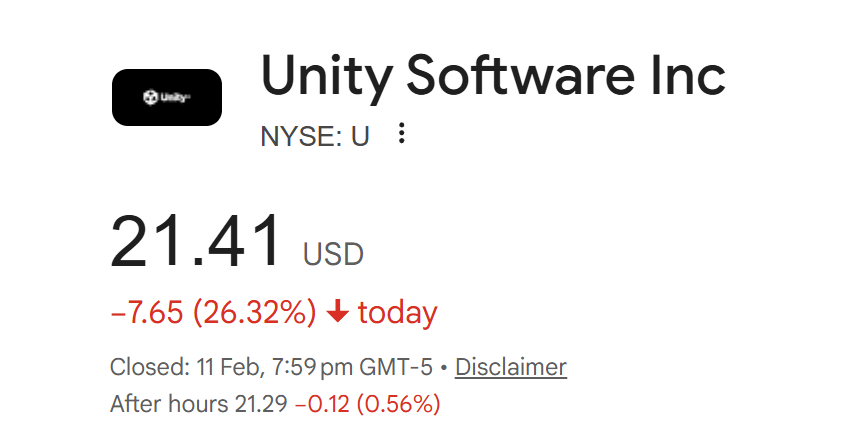This screenshot has height=429, width=844.
Task: Click the Unity Software Inc heading
Action: tap(492, 77)
